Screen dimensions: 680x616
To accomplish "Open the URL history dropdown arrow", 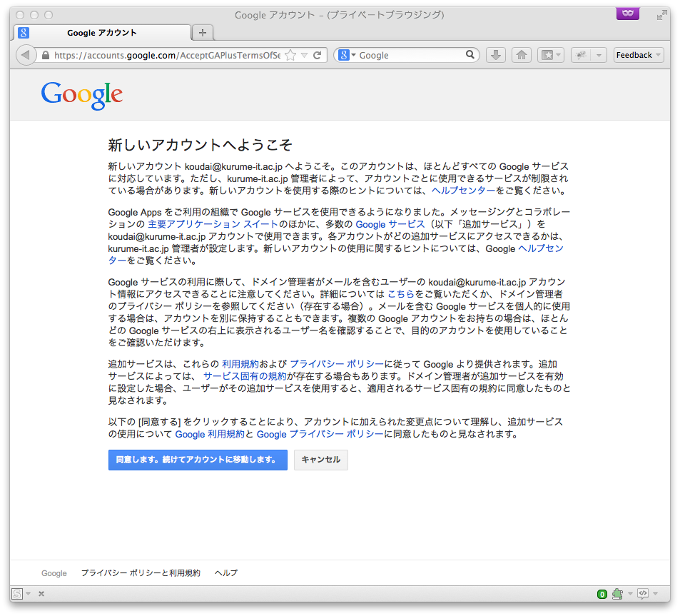I will click(x=305, y=56).
